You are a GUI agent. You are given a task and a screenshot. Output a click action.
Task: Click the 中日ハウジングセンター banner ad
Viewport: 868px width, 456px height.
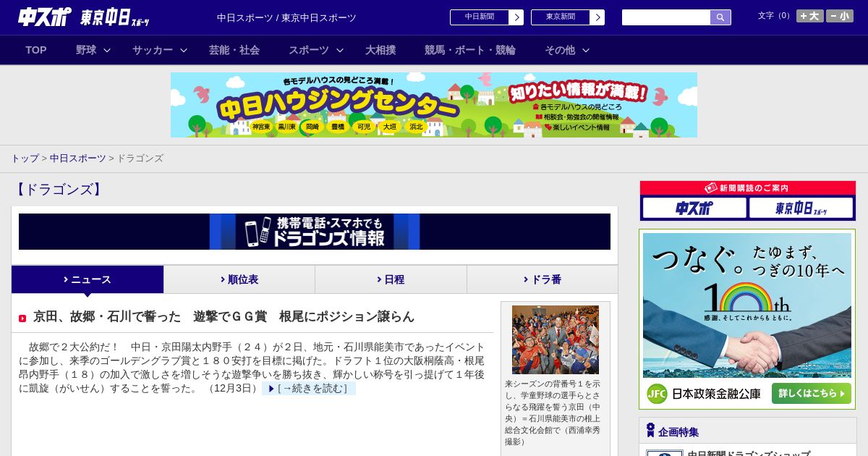click(x=434, y=105)
